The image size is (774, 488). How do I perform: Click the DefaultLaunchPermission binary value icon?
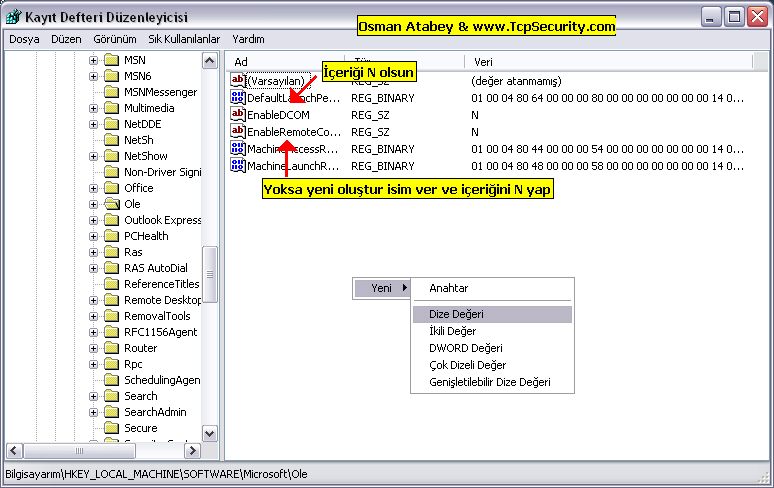coord(238,98)
